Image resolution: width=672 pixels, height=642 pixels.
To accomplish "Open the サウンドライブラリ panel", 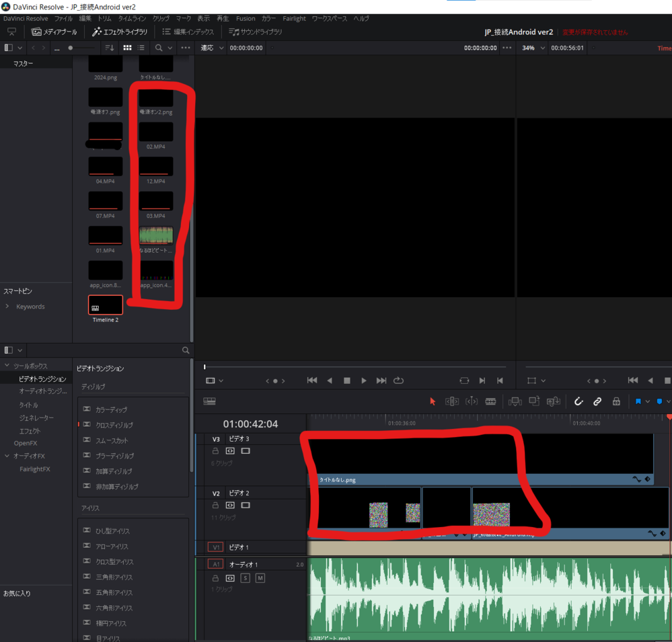I will click(256, 32).
